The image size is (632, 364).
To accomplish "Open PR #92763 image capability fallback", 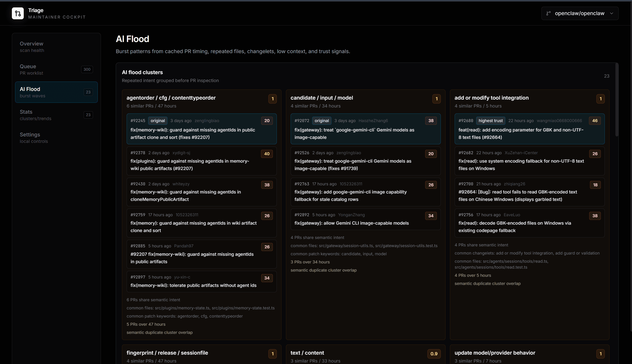I will pyautogui.click(x=366, y=192).
